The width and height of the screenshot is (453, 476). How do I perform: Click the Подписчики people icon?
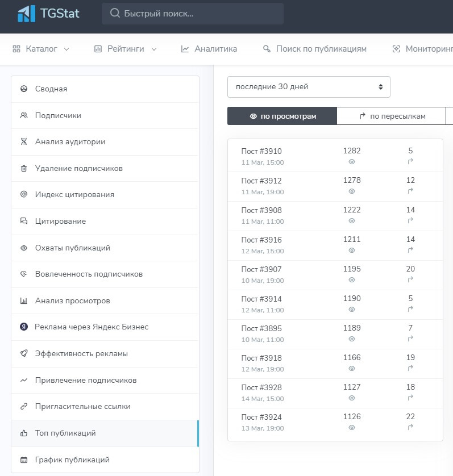24,115
